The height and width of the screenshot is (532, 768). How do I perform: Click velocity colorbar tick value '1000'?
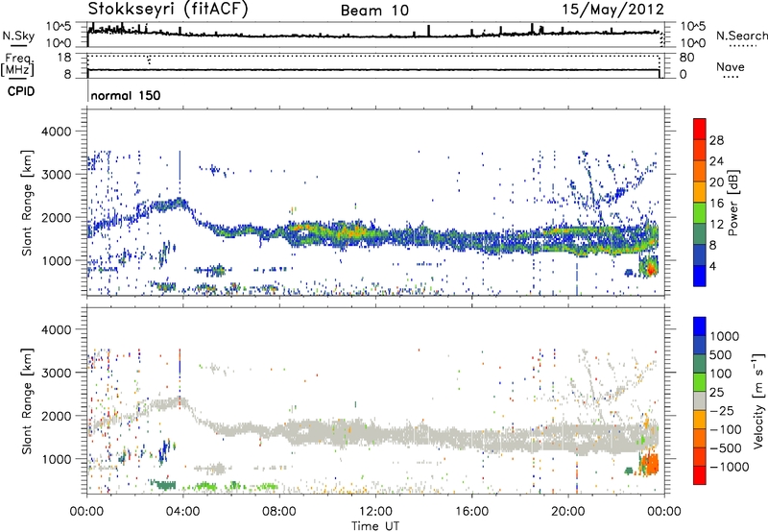point(725,336)
